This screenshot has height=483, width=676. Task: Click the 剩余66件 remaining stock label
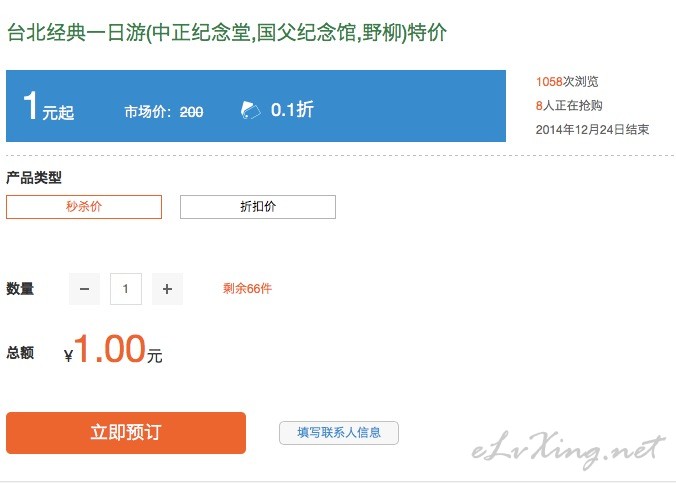pos(247,289)
